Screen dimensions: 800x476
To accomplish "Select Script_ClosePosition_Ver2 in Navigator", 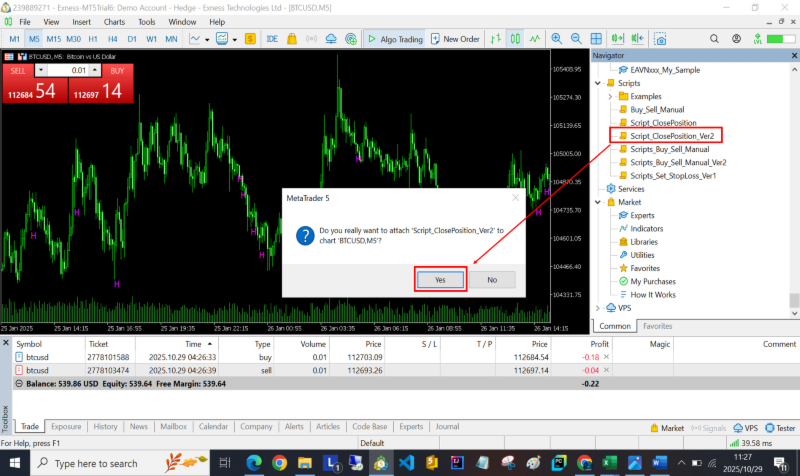I will click(672, 136).
